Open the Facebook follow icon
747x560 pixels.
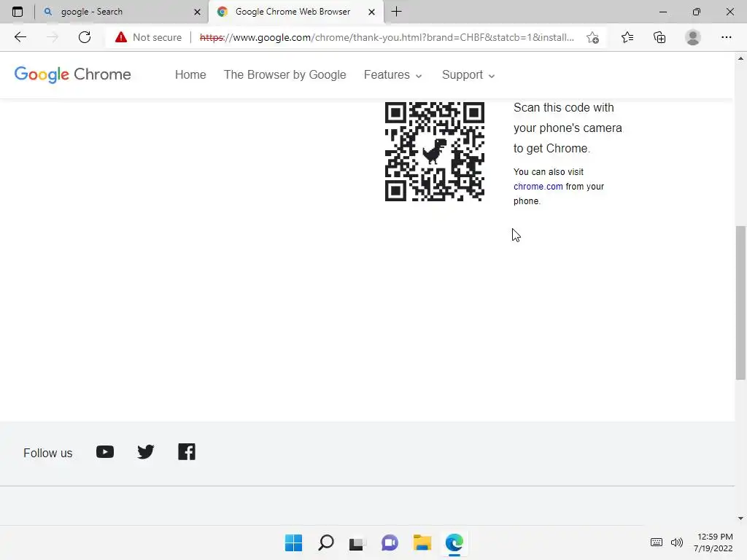(187, 451)
